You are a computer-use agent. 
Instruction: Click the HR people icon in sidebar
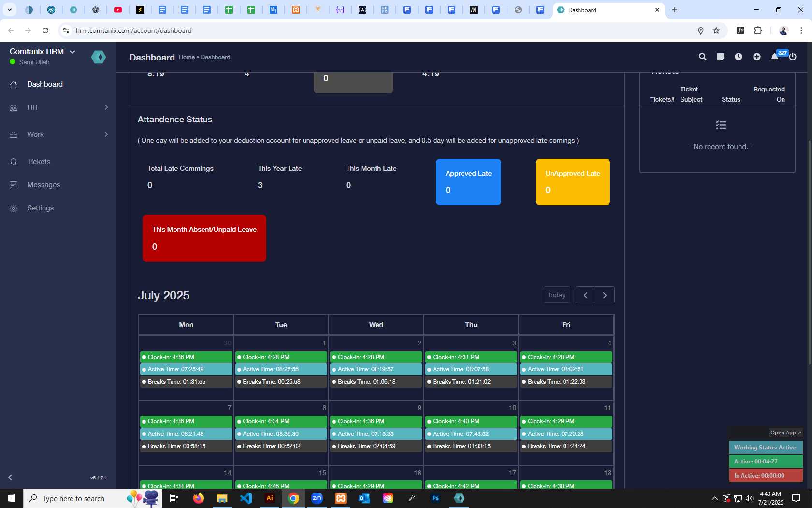pos(14,108)
